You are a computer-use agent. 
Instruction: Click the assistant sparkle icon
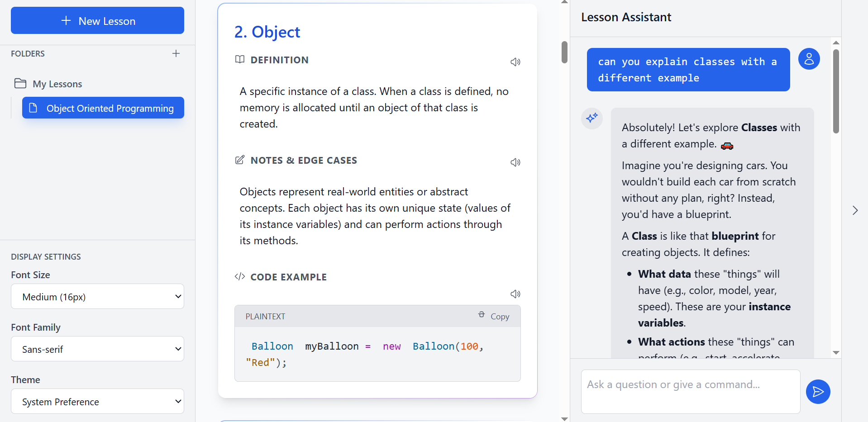point(592,118)
